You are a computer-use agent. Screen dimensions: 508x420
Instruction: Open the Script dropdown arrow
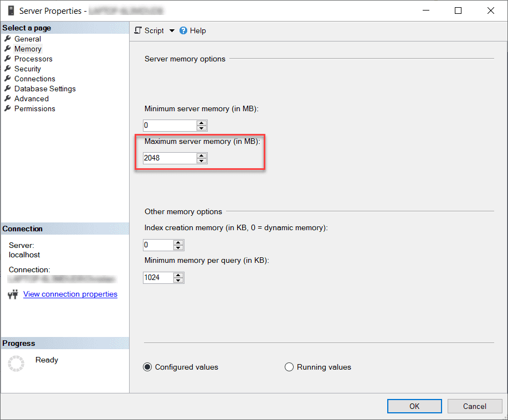(x=172, y=31)
